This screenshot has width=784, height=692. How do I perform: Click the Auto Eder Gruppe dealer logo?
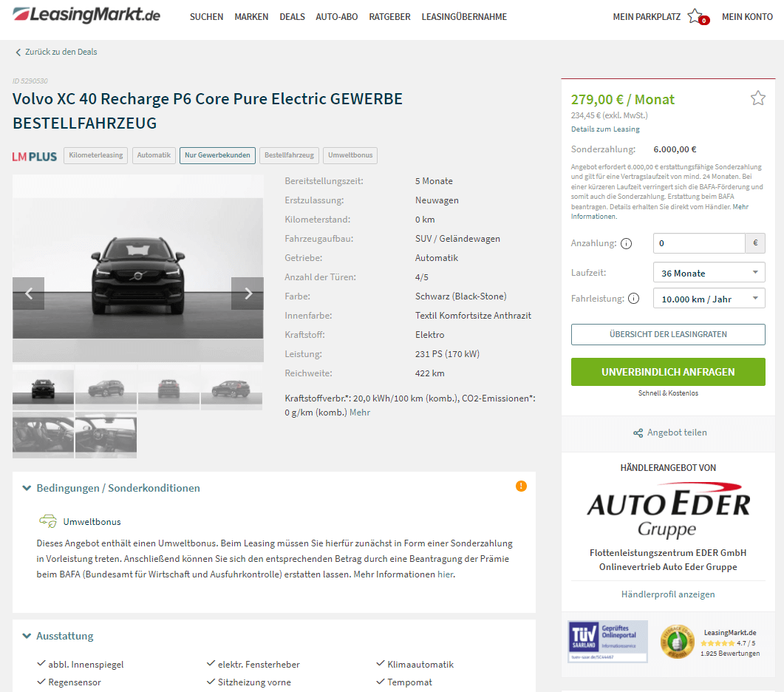(668, 510)
